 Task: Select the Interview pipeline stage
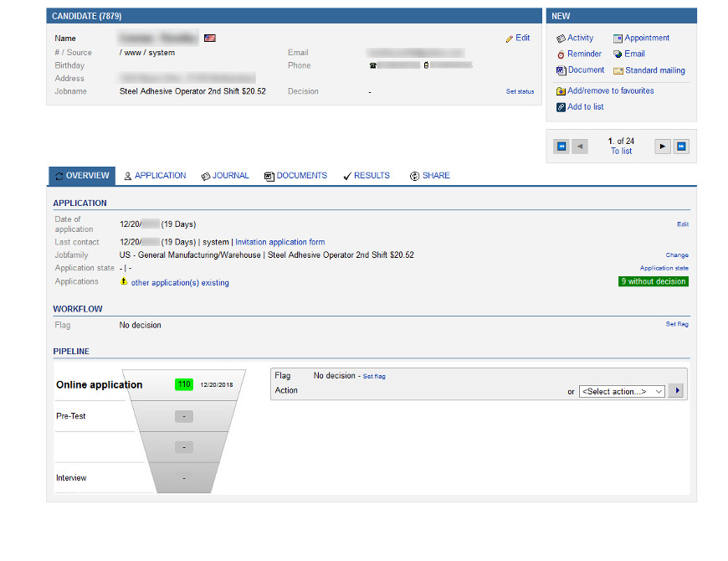(x=71, y=478)
